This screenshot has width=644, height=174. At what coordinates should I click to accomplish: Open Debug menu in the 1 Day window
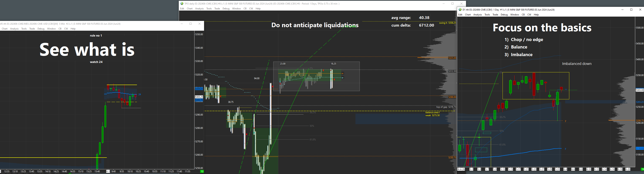coord(504,15)
